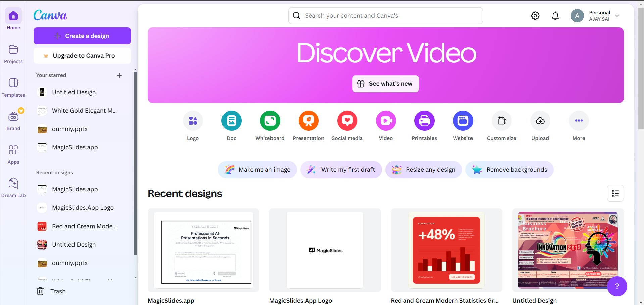Add a starred item with plus icon

(119, 75)
